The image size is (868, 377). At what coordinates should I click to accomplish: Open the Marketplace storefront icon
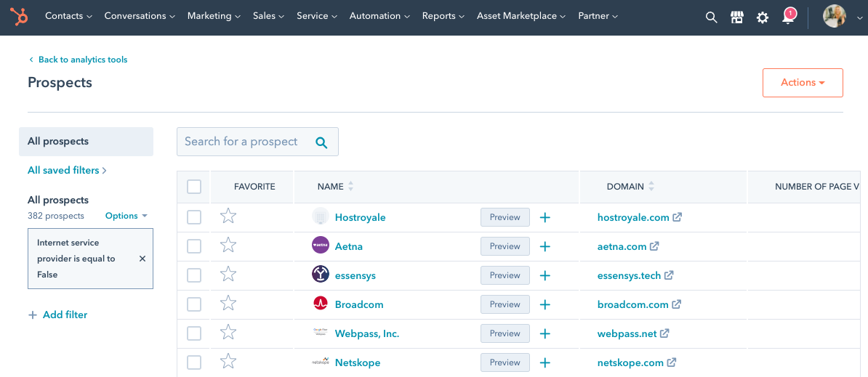pyautogui.click(x=736, y=17)
